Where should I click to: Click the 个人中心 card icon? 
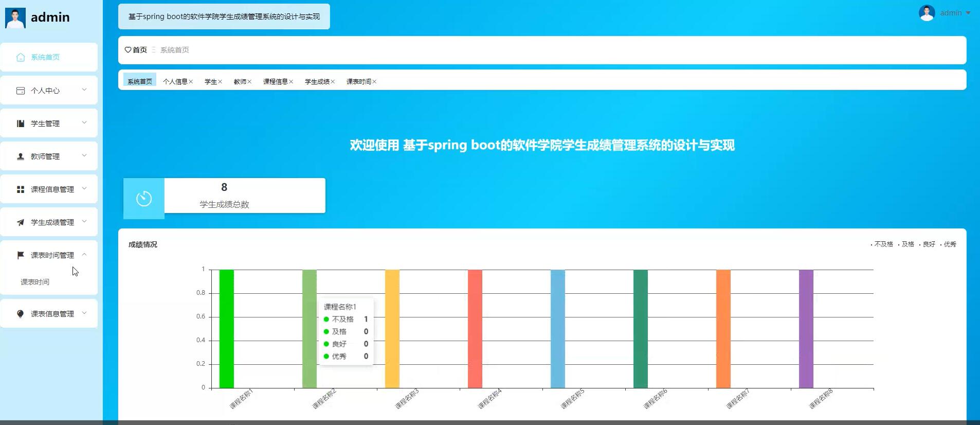(21, 91)
